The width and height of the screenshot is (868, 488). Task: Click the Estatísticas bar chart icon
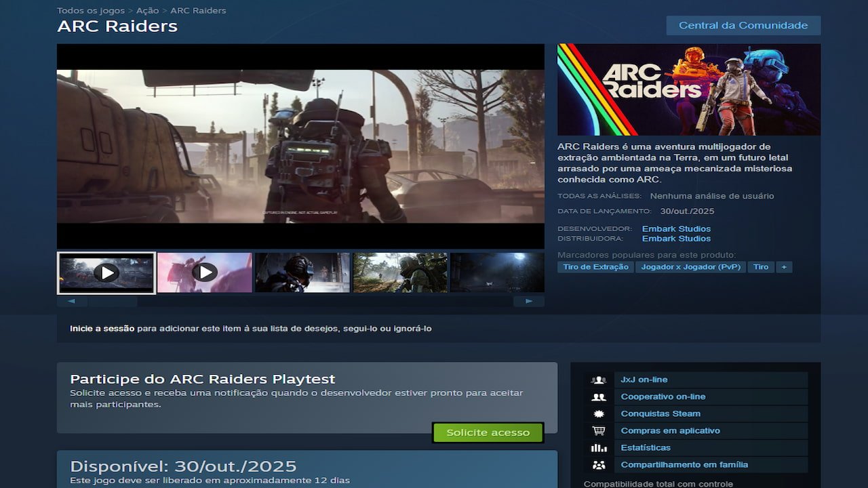598,447
